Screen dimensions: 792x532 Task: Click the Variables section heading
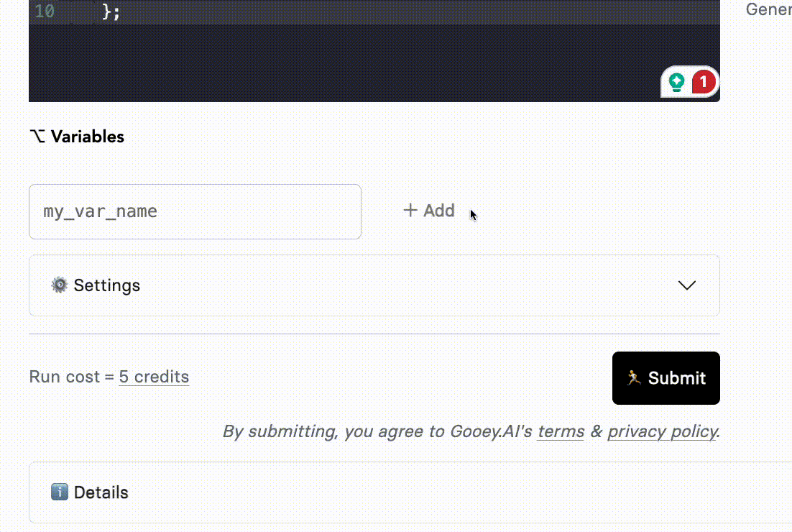point(87,137)
